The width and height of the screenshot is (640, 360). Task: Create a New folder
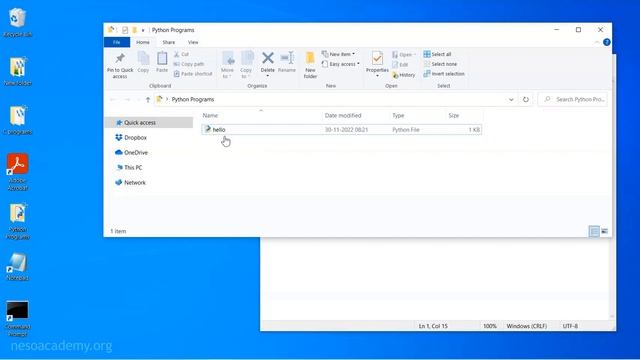310,65
